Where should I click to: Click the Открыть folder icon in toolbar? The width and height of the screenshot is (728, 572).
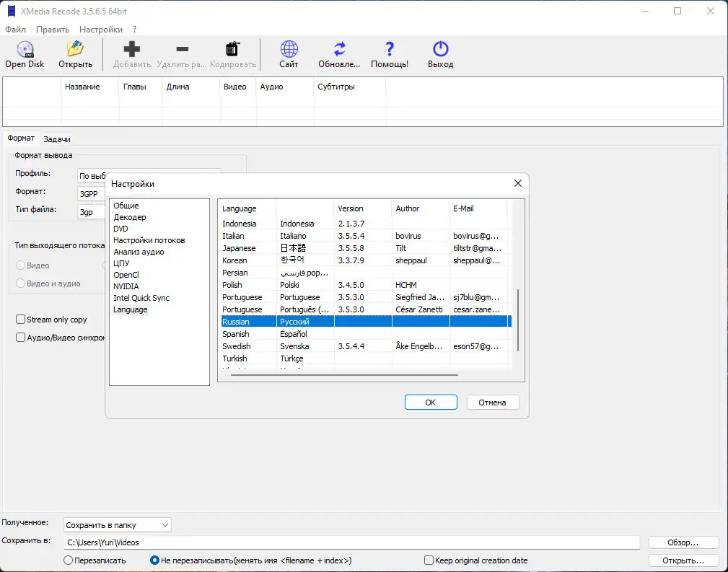tap(75, 50)
